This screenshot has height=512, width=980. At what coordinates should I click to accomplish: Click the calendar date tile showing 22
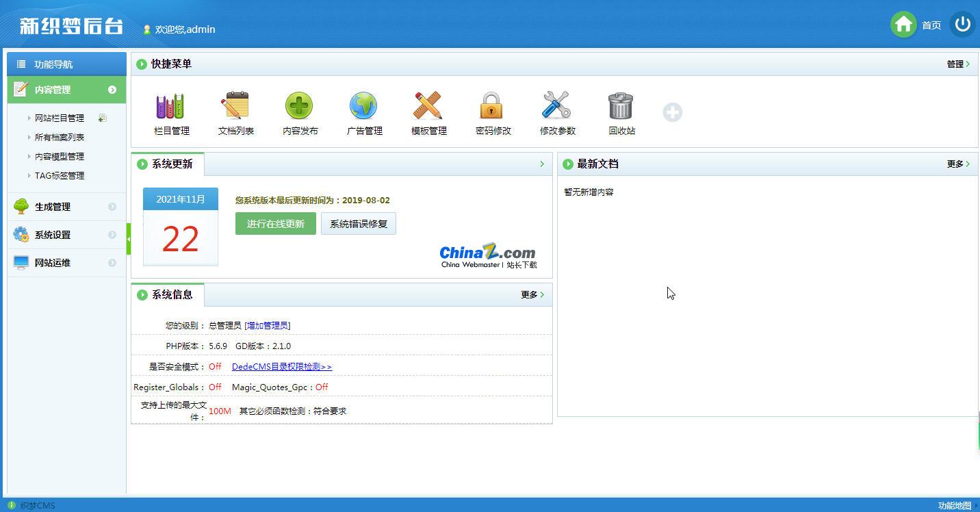coord(181,227)
